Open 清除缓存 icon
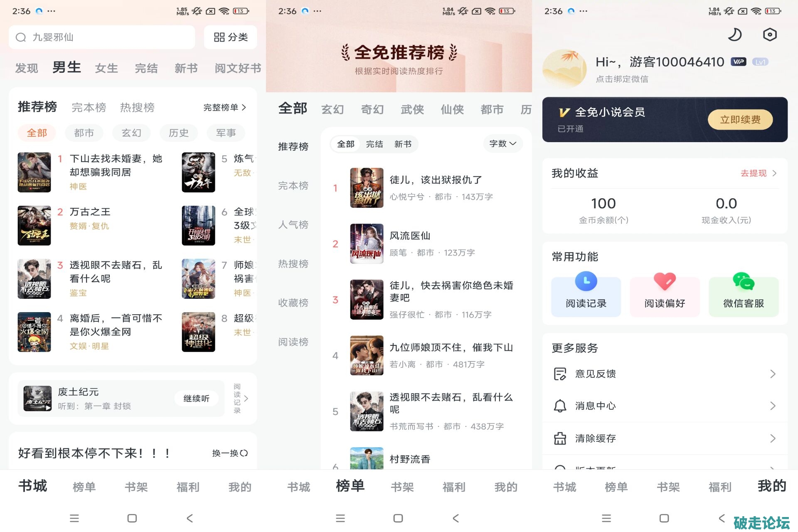The width and height of the screenshot is (798, 532). point(560,438)
